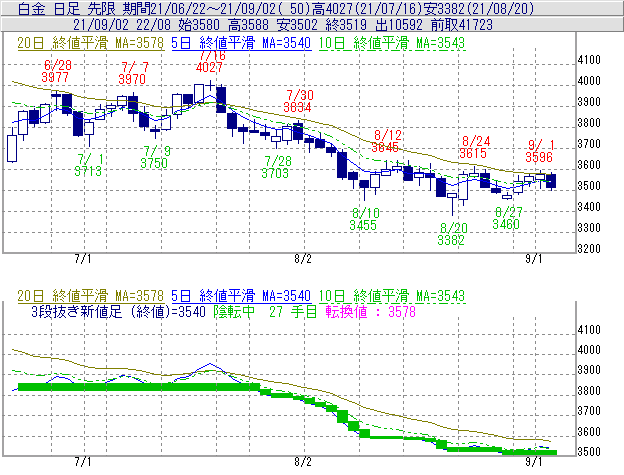This screenshot has height=475, width=624.
Task: Click the 20日 終値平滑 MA=3578 legend in upper chart
Action: [90, 43]
